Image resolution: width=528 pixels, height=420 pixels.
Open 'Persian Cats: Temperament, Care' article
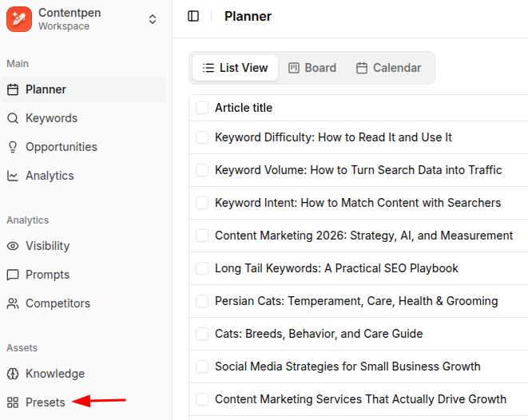click(356, 301)
